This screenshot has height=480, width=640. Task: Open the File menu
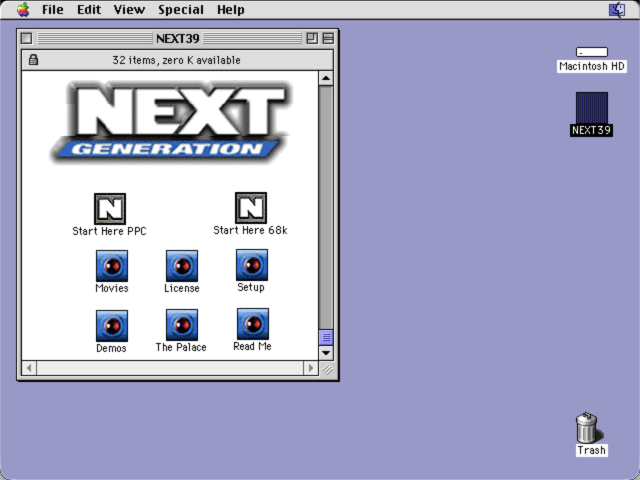(x=53, y=9)
